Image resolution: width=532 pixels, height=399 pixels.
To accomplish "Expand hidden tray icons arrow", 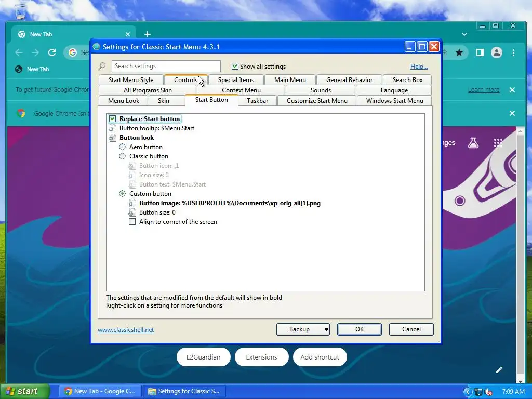I will 467,392.
